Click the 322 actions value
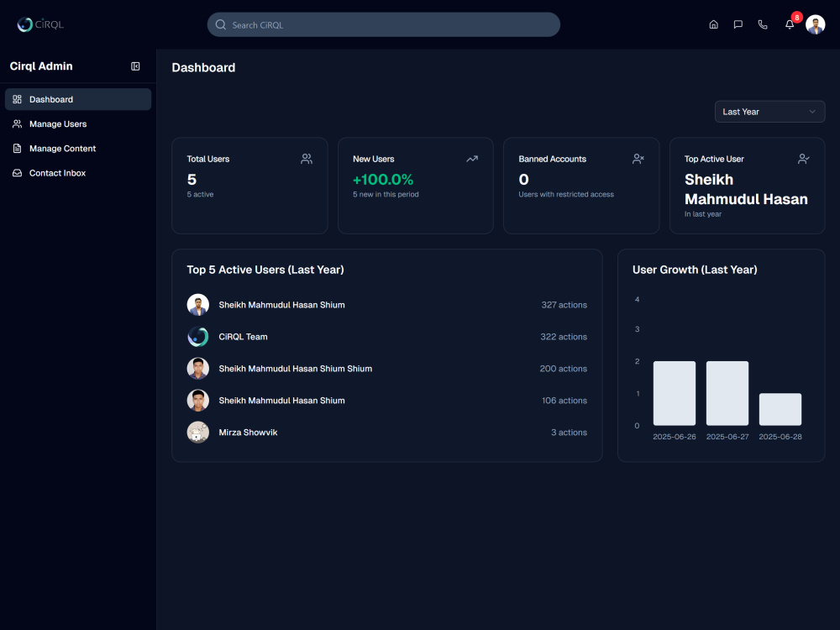 (564, 337)
